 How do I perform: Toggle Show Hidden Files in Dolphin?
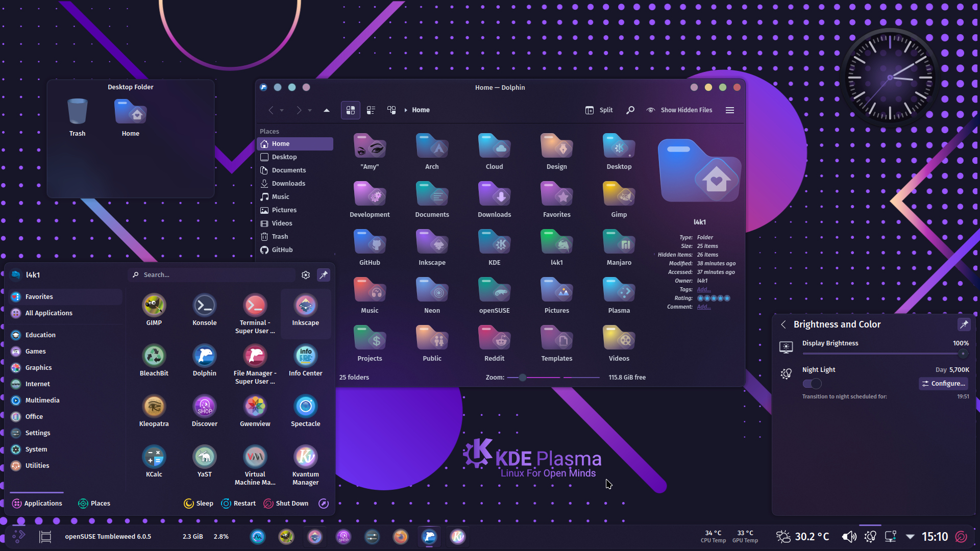679,110
